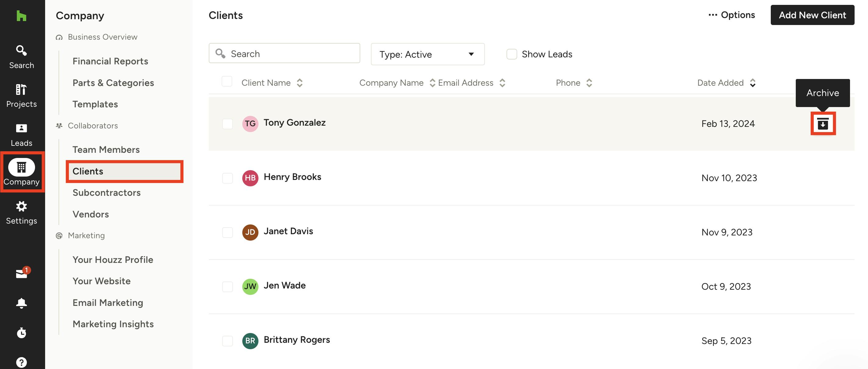Viewport: 868px width, 369px height.
Task: Select Henry Brooks row checkbox
Action: click(x=227, y=178)
